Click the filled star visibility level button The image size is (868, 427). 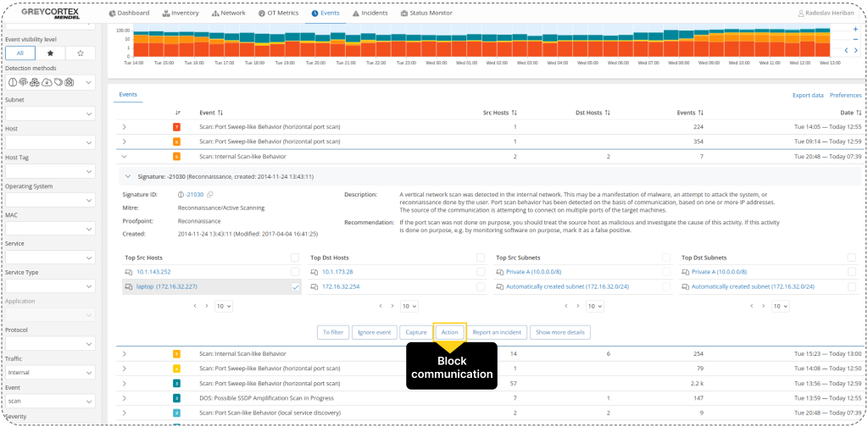tap(50, 53)
